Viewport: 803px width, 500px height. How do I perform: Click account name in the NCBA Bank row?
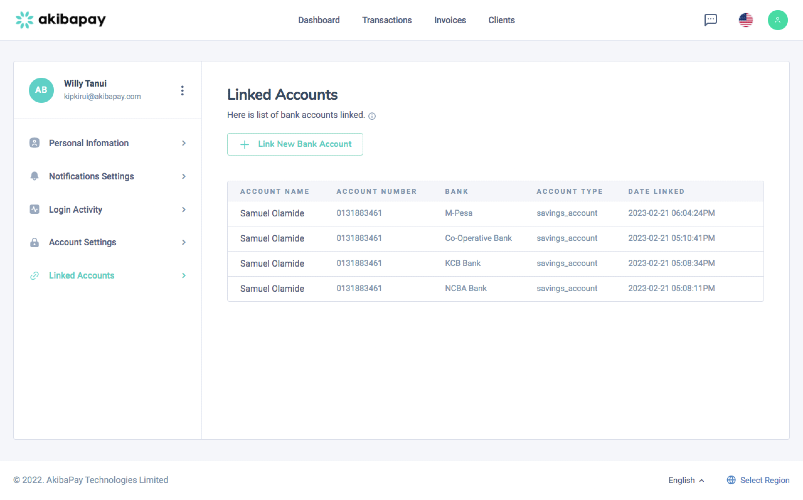coord(272,288)
